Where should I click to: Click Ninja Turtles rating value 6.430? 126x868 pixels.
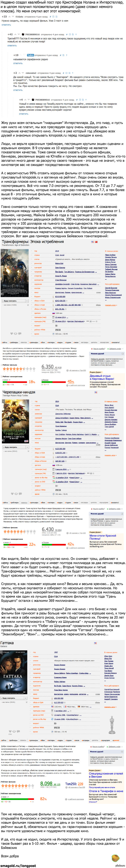click(x=47, y=529)
